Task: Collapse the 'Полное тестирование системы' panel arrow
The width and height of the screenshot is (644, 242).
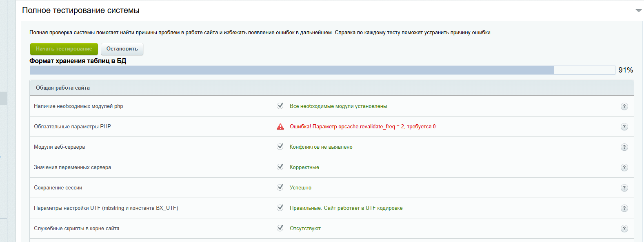Action: click(638, 11)
